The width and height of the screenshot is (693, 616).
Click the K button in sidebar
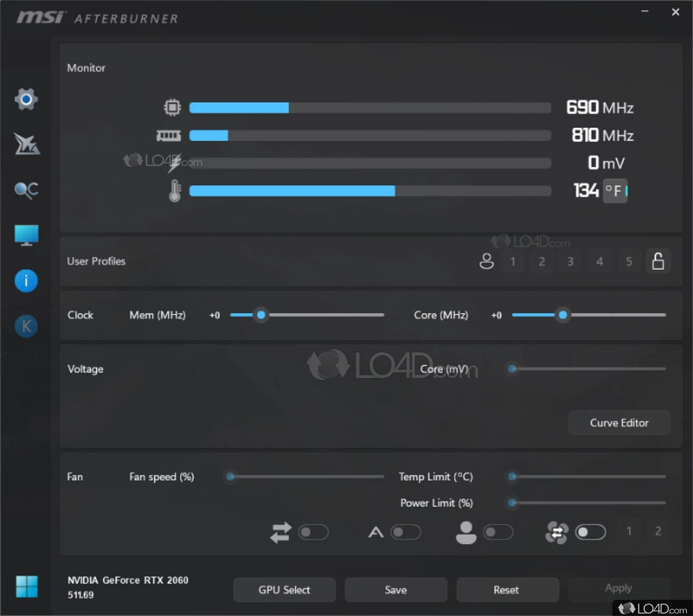[x=26, y=326]
